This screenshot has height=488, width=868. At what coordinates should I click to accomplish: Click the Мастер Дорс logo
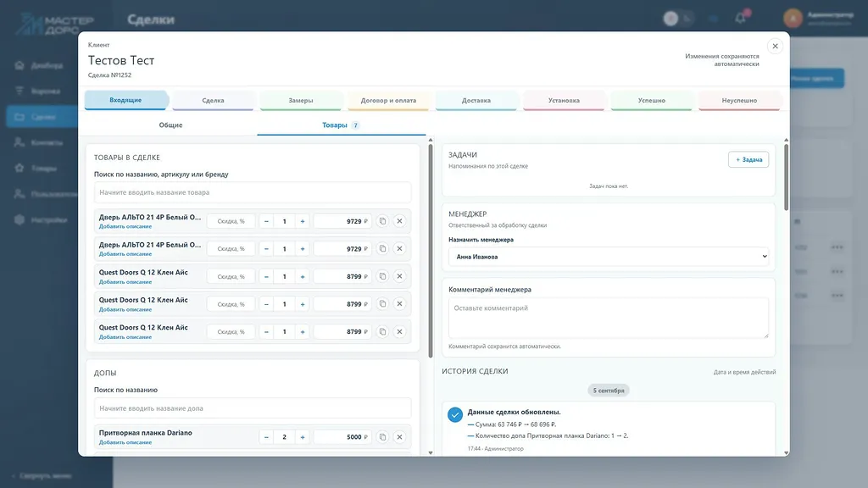click(55, 23)
